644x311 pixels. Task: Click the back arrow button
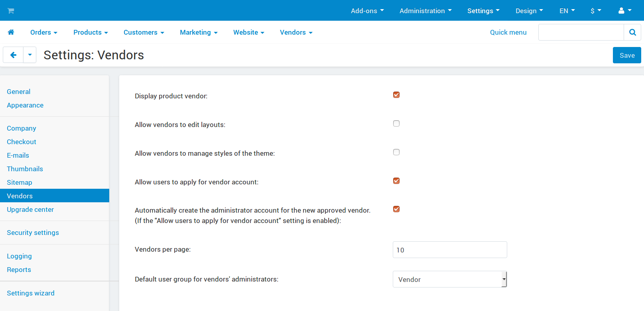click(13, 55)
